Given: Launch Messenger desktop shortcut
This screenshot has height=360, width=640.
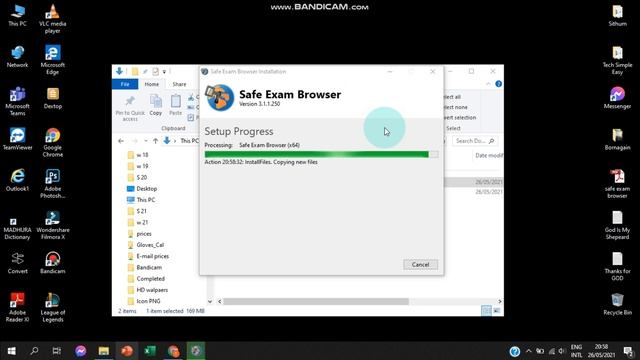Looking at the screenshot, I should click(618, 98).
